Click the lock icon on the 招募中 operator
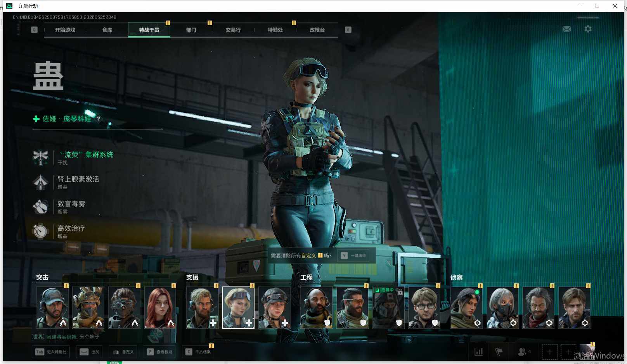This screenshot has width=627, height=364. [400, 292]
